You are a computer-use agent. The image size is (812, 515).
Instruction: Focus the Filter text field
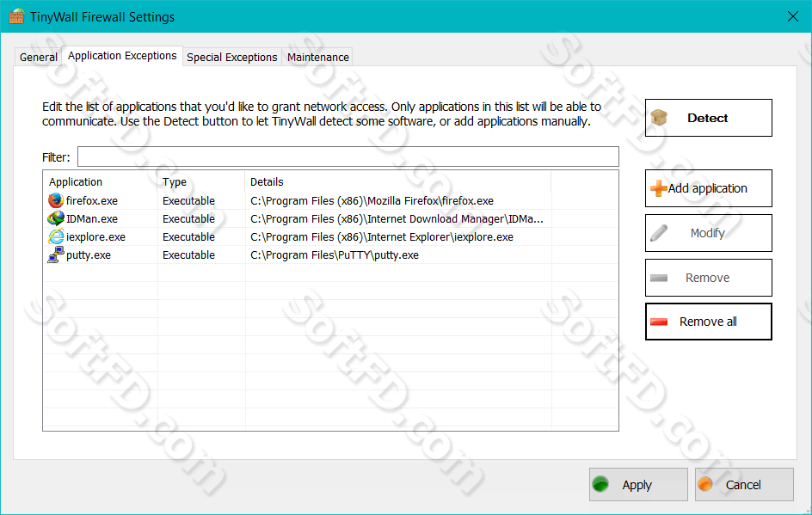pyautogui.click(x=348, y=156)
